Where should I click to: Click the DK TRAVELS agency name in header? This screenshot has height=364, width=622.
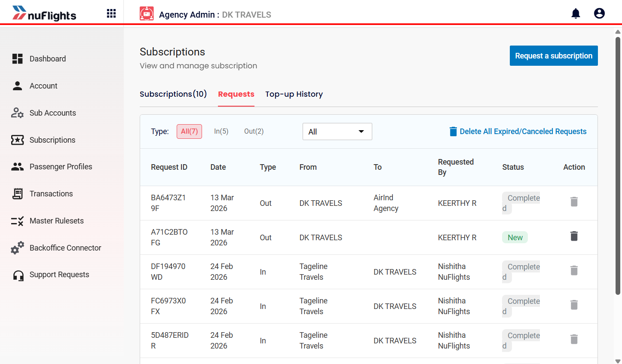point(247,15)
